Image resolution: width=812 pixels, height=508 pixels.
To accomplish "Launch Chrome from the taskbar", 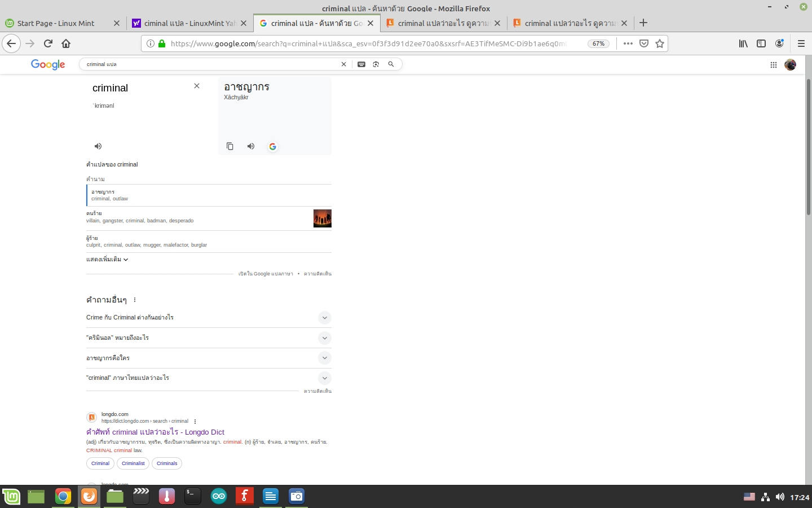I will [63, 496].
